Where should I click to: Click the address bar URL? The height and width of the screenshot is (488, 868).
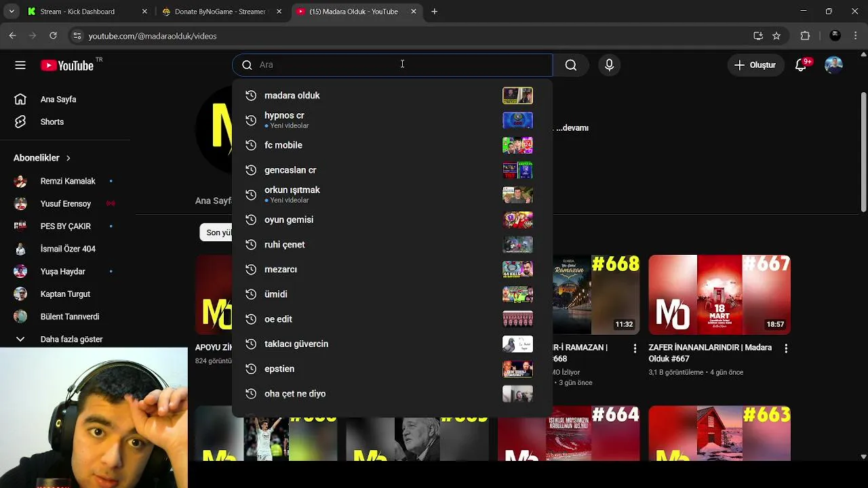pos(153,36)
